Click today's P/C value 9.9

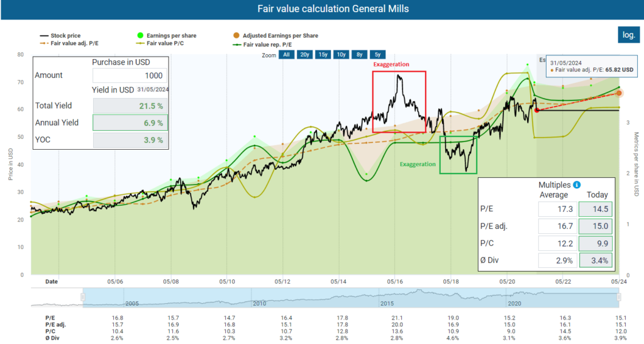click(x=596, y=243)
